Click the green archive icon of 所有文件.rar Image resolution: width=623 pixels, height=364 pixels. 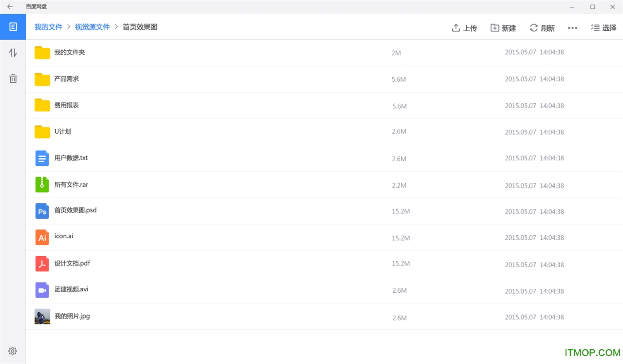coord(42,184)
